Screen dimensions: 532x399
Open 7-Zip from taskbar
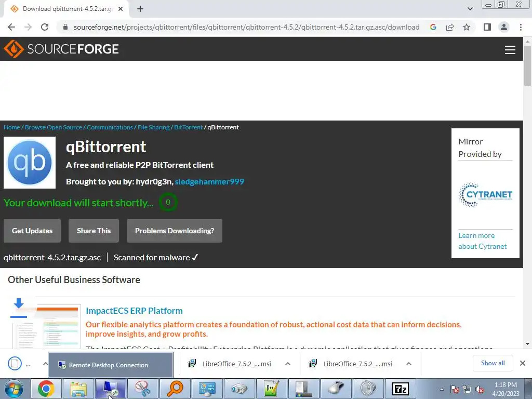pyautogui.click(x=401, y=389)
